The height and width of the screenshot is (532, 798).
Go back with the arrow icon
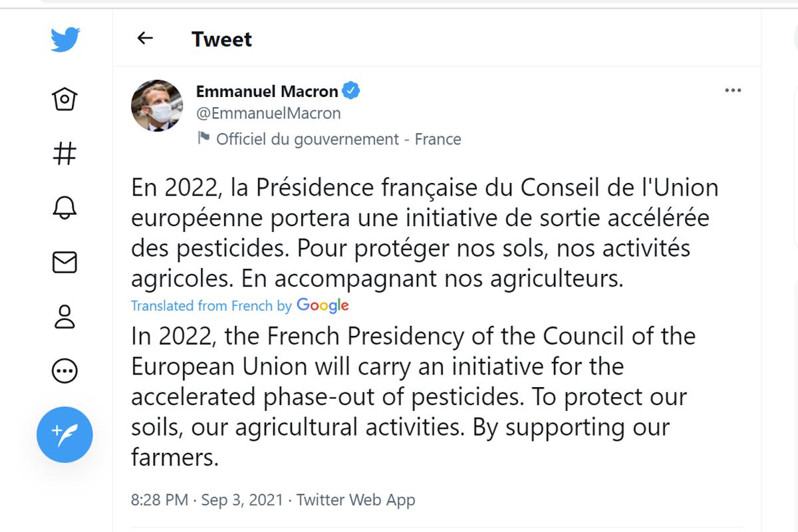tap(145, 39)
